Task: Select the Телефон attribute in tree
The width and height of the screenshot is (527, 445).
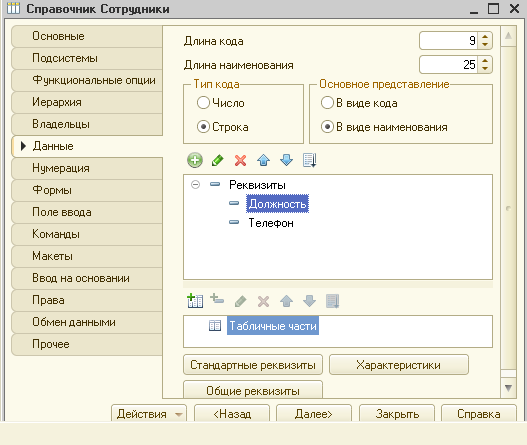Action: pos(271,223)
